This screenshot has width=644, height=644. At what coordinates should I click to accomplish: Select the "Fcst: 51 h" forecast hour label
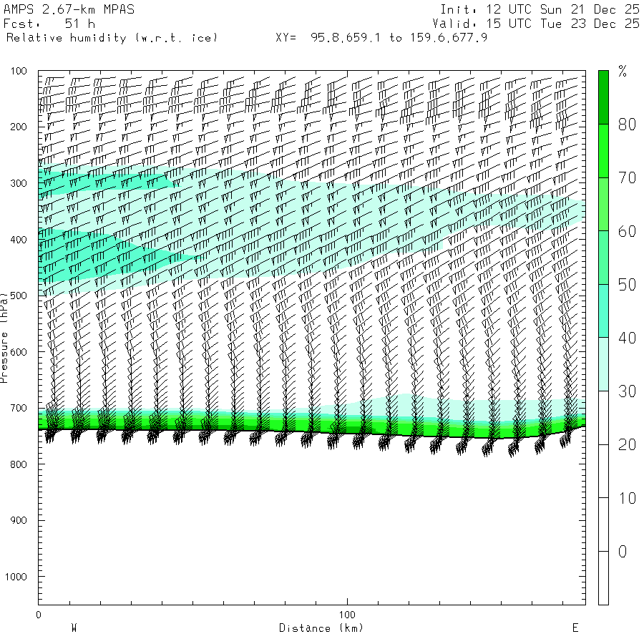(x=49, y=24)
